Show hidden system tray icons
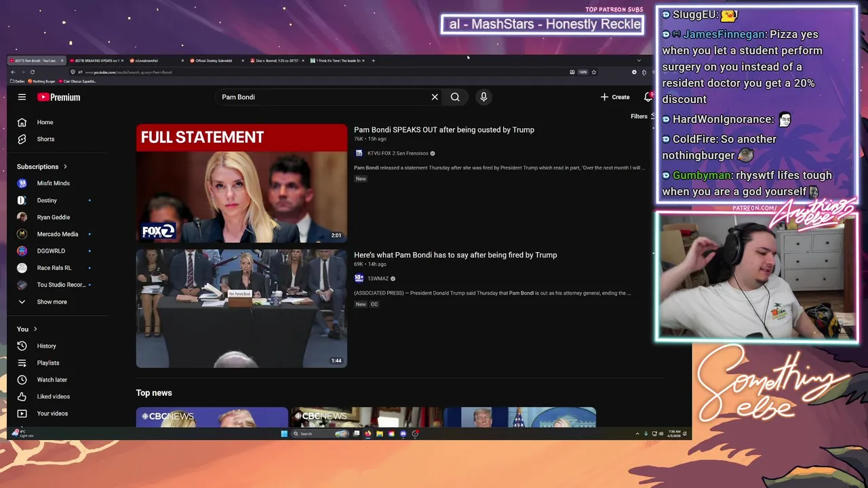 click(637, 434)
